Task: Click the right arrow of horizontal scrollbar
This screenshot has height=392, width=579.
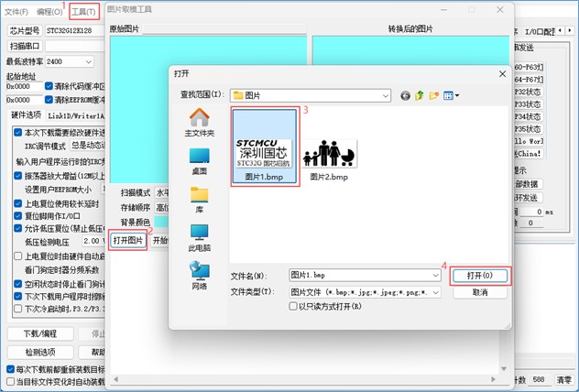Action: coord(493,379)
